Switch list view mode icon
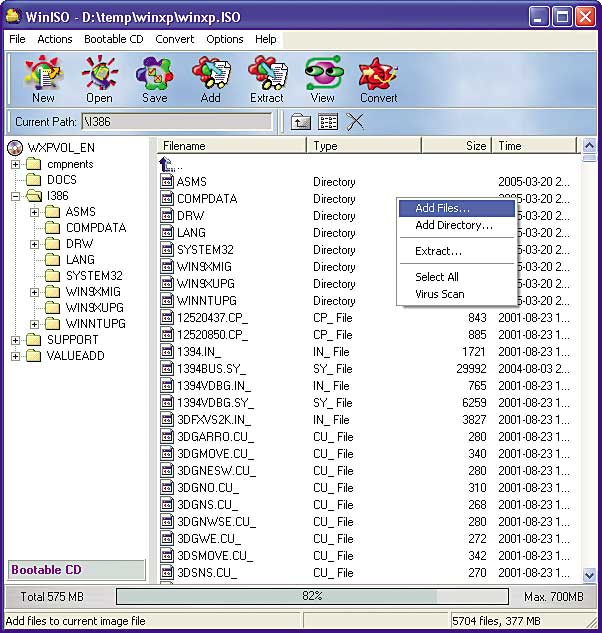Viewport: 602px width, 633px height. tap(328, 122)
